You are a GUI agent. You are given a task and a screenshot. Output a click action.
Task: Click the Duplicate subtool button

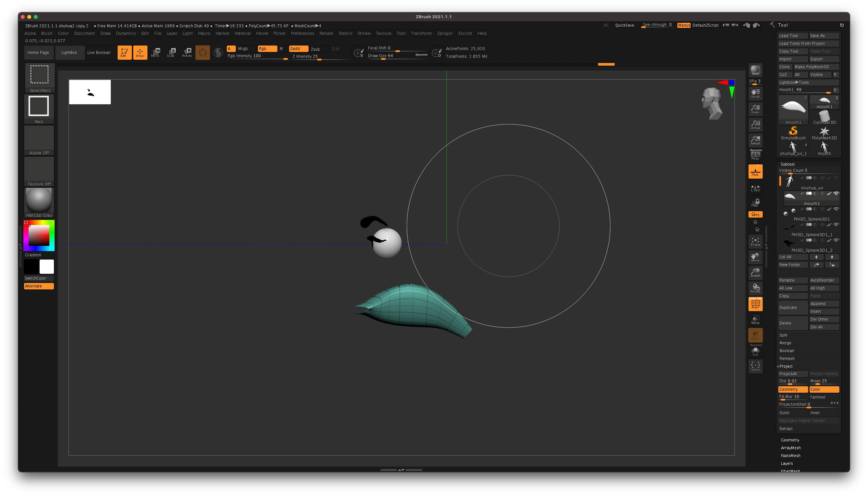(x=793, y=308)
